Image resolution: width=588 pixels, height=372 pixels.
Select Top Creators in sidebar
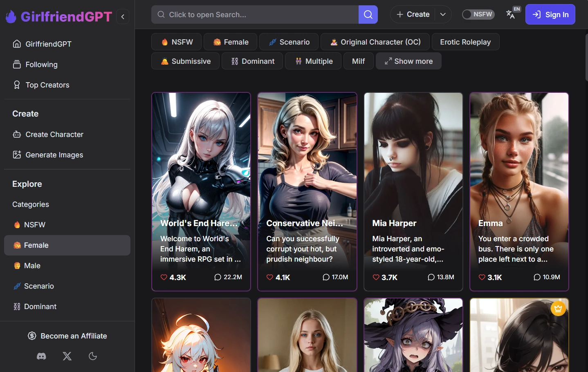point(47,85)
